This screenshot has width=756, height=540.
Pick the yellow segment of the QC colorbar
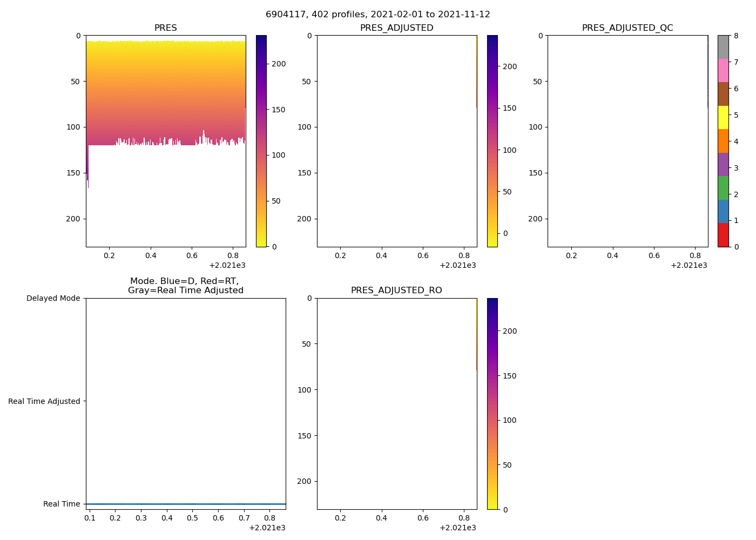click(x=723, y=117)
